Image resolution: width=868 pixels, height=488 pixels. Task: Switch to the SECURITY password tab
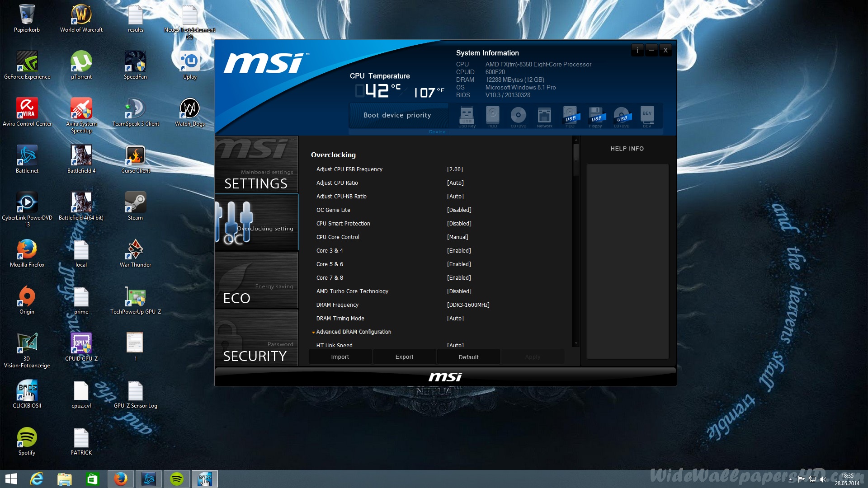click(256, 338)
